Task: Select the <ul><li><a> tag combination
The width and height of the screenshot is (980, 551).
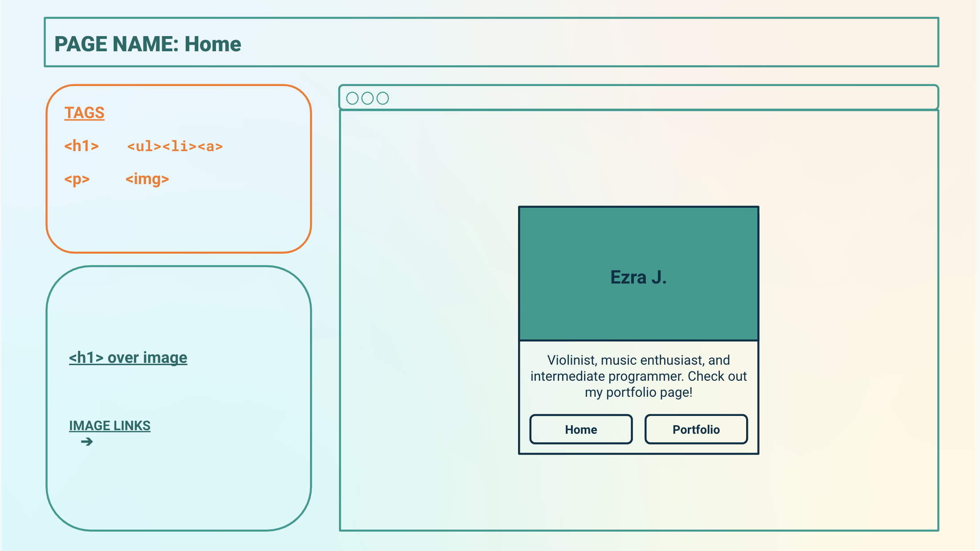Action: 175,145
